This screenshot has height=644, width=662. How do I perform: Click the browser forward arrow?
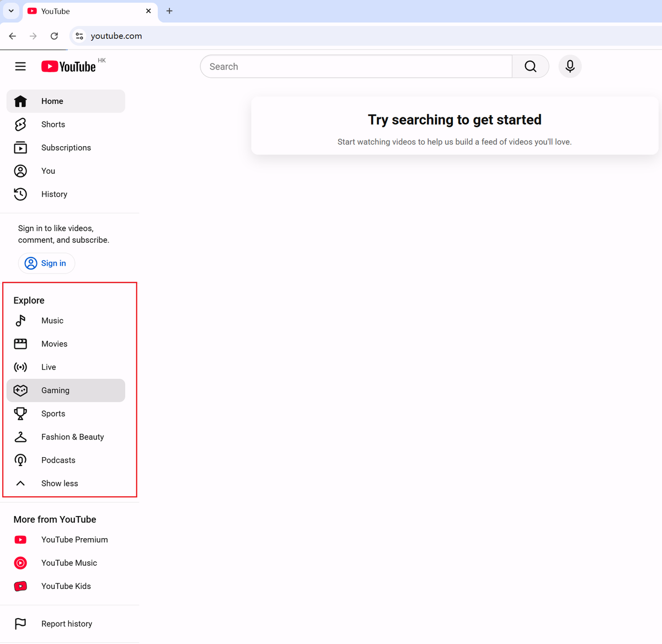point(33,36)
